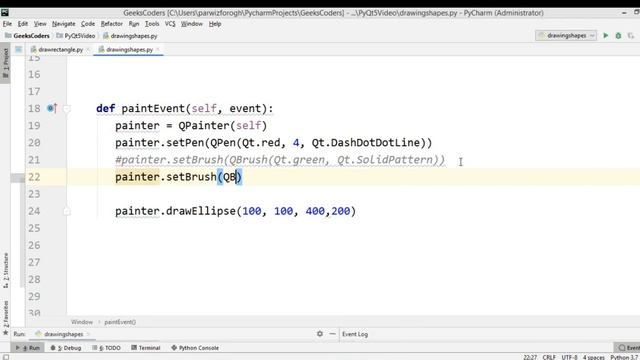Click Window in the editor breadcrumb bar
The image size is (640, 360).
[82, 322]
